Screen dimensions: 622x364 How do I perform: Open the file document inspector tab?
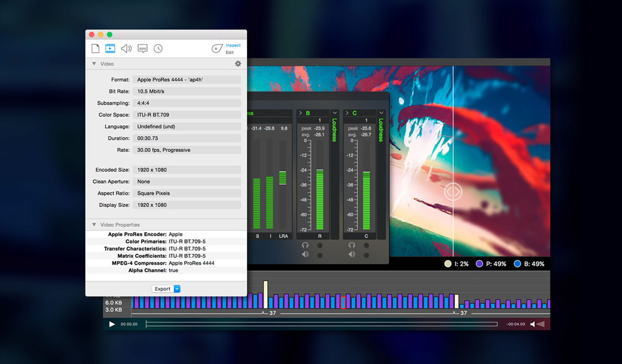(95, 48)
